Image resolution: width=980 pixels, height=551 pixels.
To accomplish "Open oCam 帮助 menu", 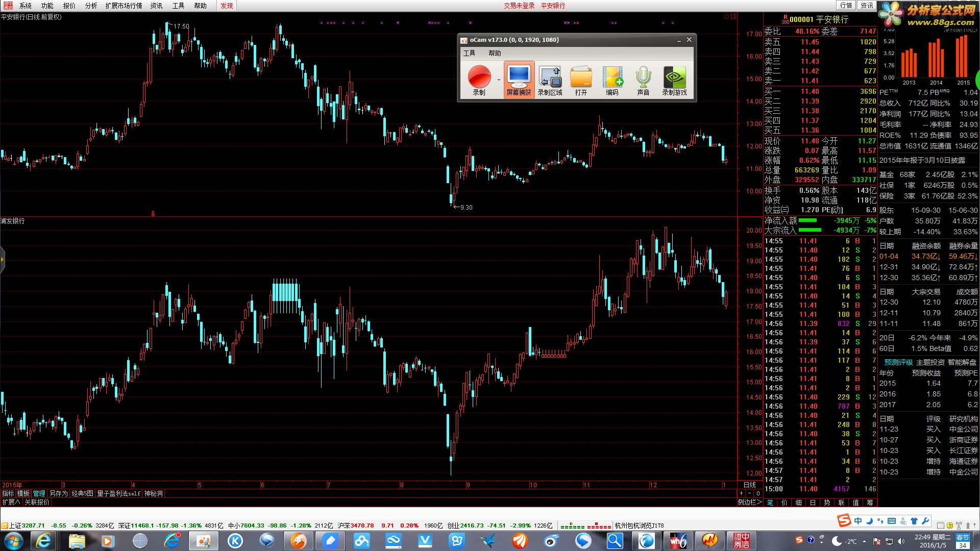I will click(495, 53).
